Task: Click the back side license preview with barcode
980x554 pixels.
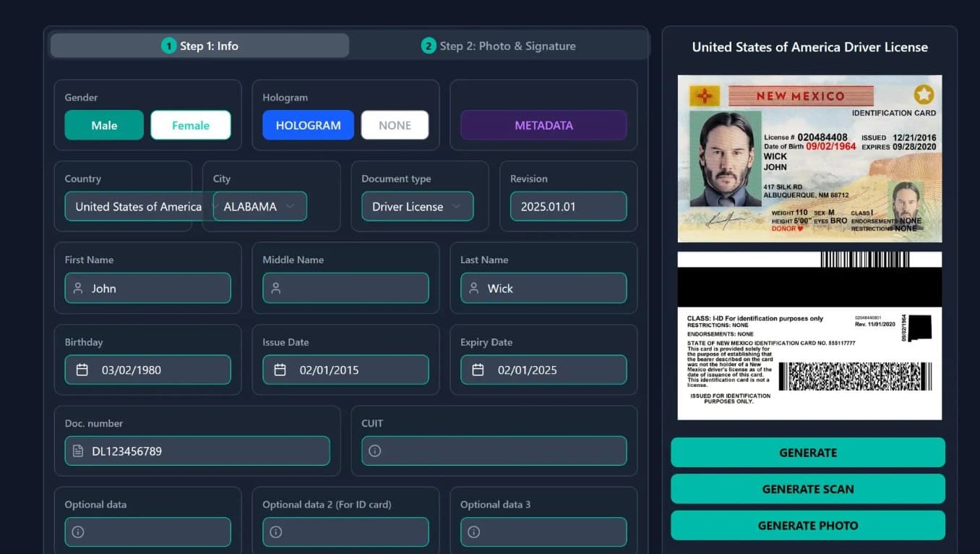Action: [x=809, y=336]
